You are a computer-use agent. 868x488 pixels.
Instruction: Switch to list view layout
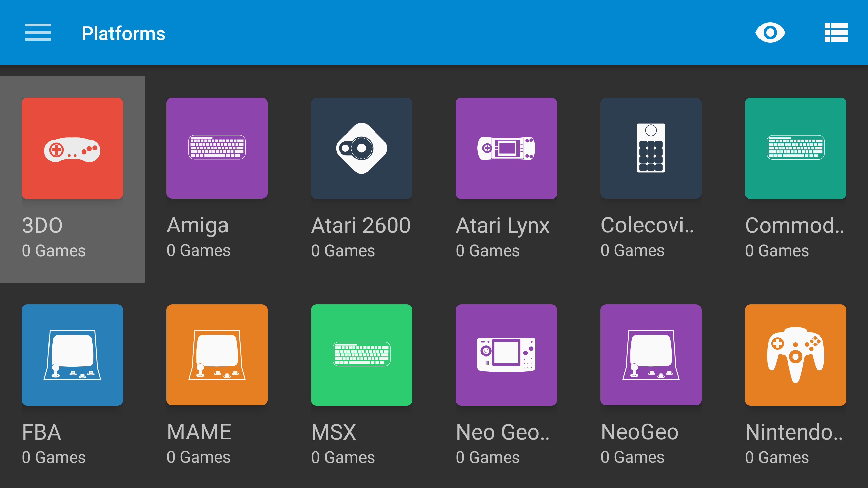[x=836, y=33]
